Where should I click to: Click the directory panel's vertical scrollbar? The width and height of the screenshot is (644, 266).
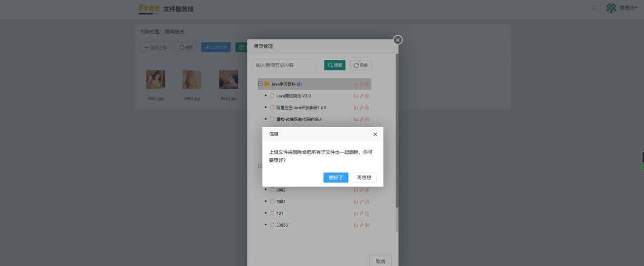[x=397, y=131]
